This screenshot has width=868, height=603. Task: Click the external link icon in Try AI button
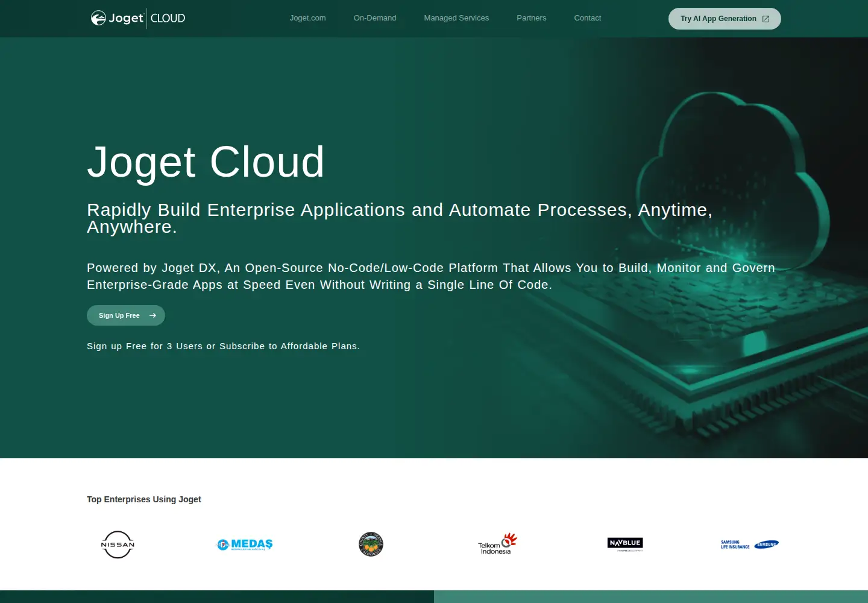(x=766, y=19)
